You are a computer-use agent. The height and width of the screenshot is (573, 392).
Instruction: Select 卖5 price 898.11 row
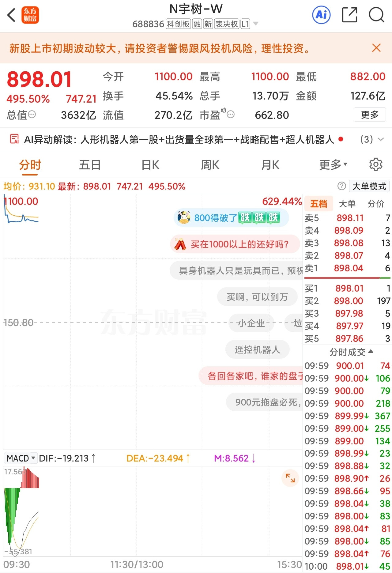(x=347, y=218)
